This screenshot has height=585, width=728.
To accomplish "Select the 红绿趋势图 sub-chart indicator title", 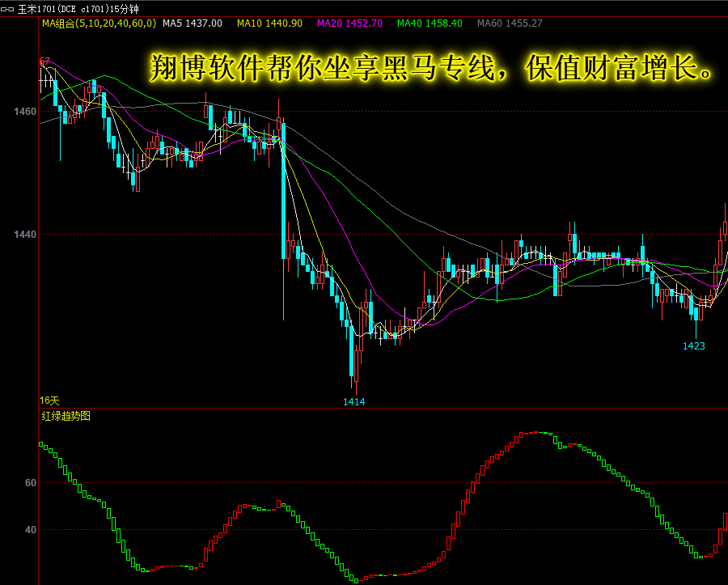I will [x=66, y=416].
